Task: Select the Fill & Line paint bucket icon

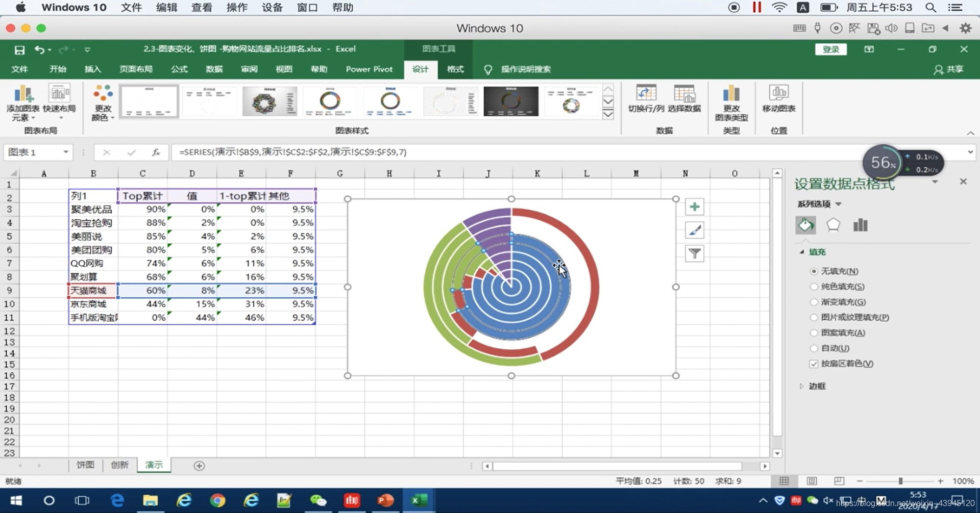Action: coord(805,225)
